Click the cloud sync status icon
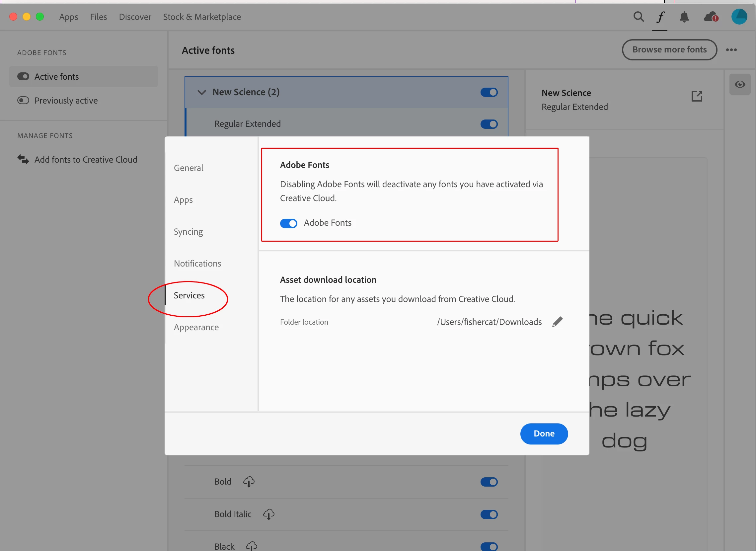The image size is (756, 551). click(x=711, y=17)
